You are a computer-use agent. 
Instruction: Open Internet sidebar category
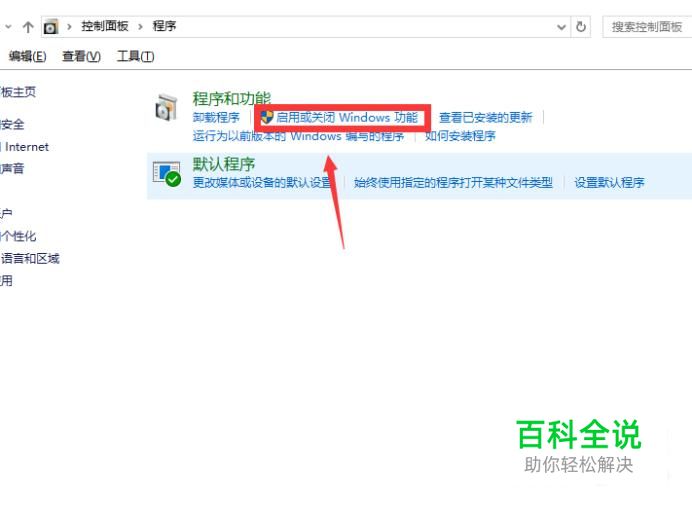point(26,147)
